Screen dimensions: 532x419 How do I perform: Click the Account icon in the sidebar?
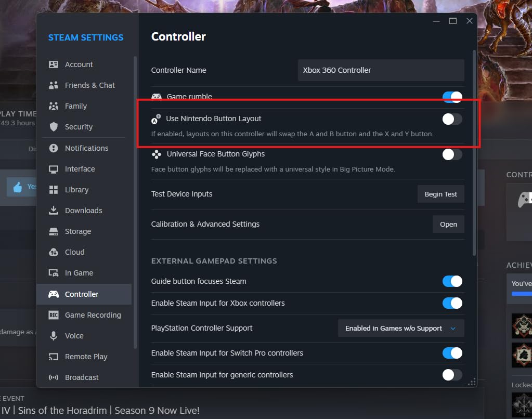click(54, 64)
